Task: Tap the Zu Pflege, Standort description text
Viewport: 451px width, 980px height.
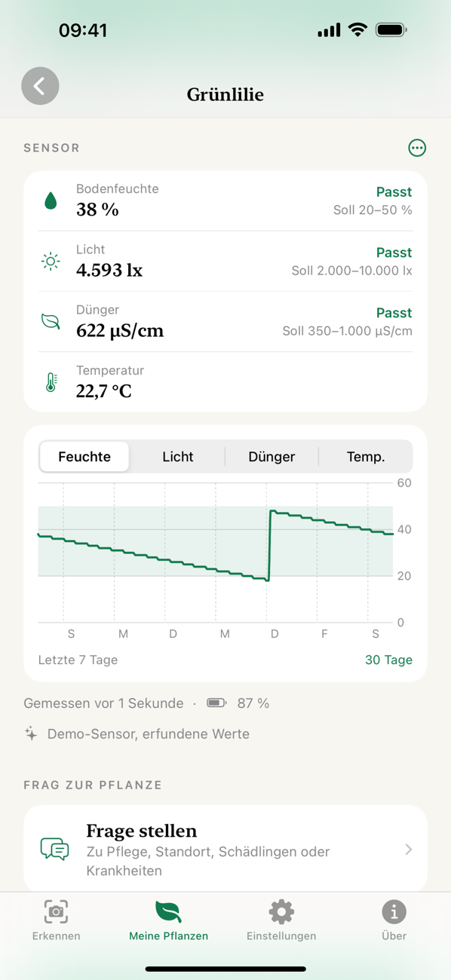Action: pyautogui.click(x=208, y=861)
